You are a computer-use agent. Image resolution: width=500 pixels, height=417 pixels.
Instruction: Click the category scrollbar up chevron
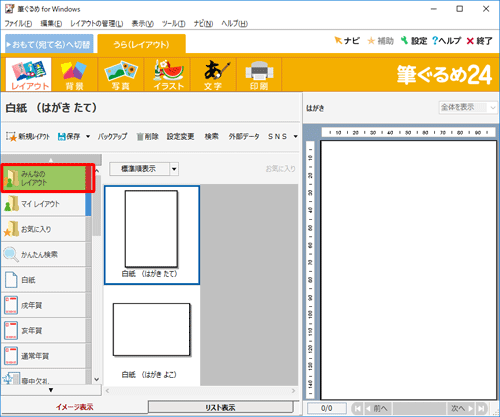click(97, 170)
